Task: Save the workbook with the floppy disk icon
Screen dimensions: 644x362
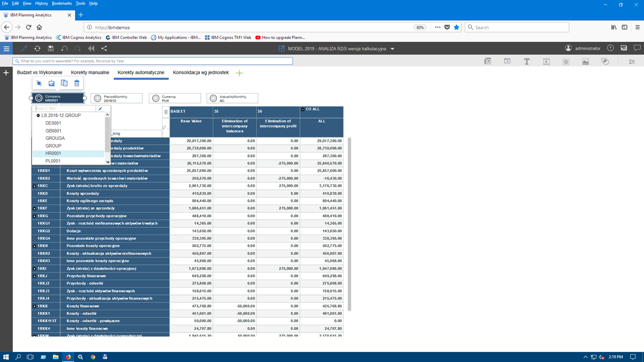Action: (x=51, y=49)
